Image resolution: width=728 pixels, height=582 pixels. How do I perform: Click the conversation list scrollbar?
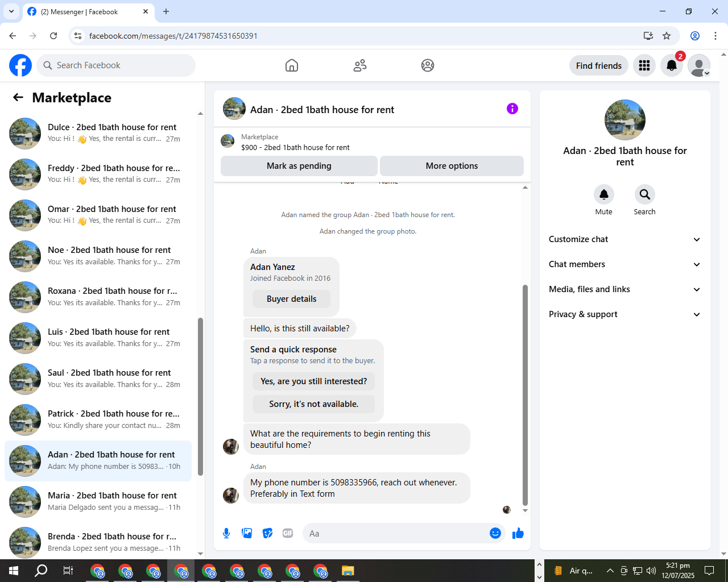point(200,396)
